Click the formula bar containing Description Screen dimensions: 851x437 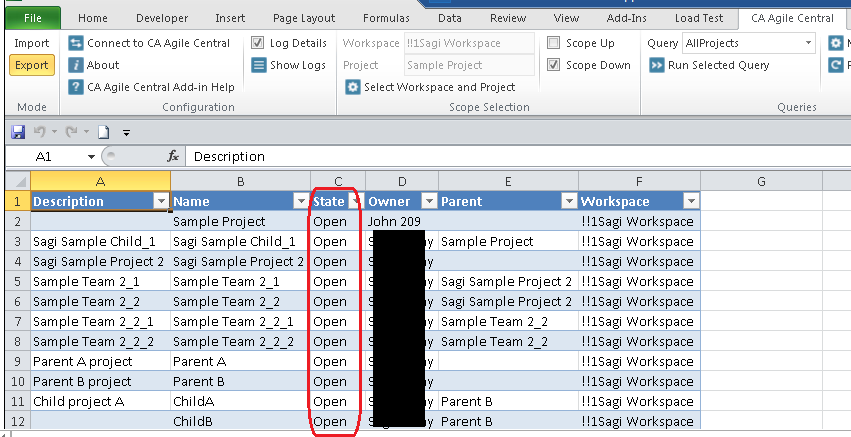pyautogui.click(x=500, y=156)
